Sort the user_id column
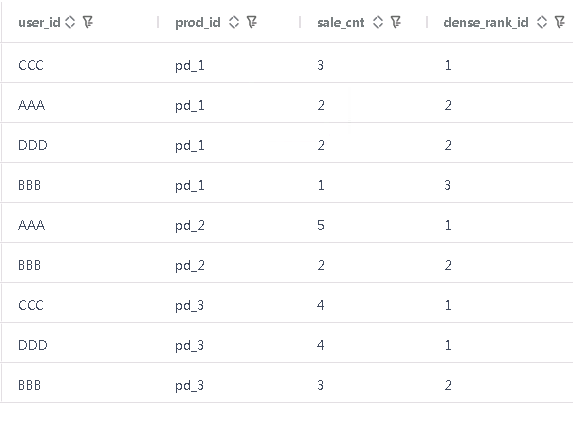The width and height of the screenshot is (573, 424). pyautogui.click(x=70, y=22)
